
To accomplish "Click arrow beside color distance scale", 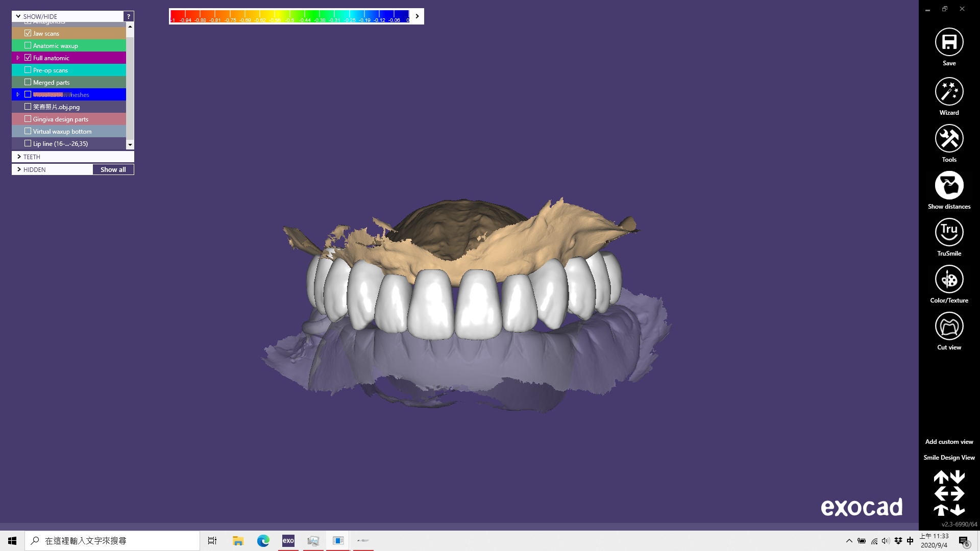I will (x=417, y=16).
